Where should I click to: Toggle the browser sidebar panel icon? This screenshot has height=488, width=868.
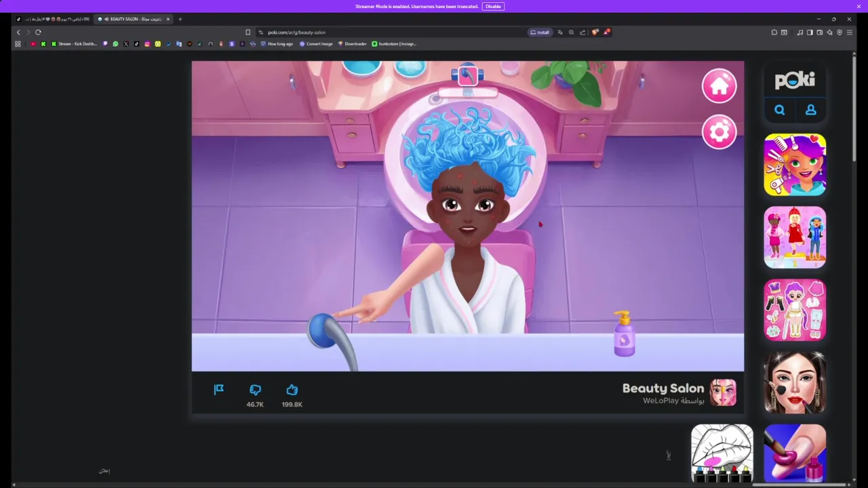[810, 32]
